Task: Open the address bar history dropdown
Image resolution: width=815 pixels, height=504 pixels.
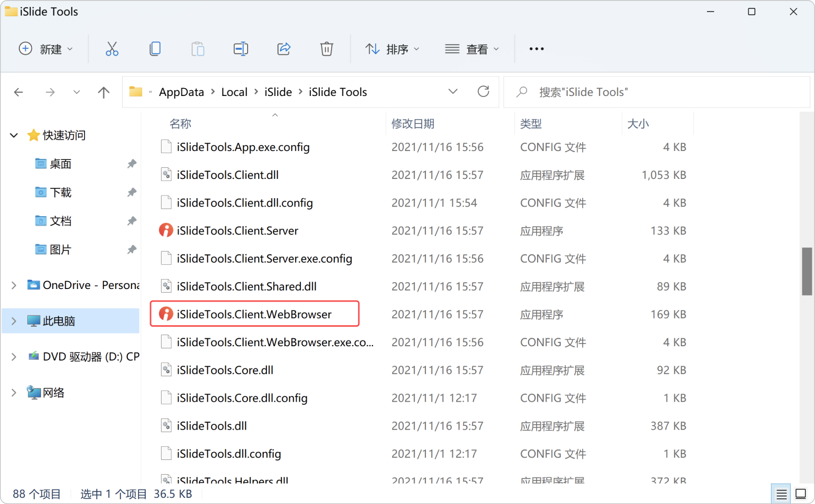Action: (x=453, y=92)
